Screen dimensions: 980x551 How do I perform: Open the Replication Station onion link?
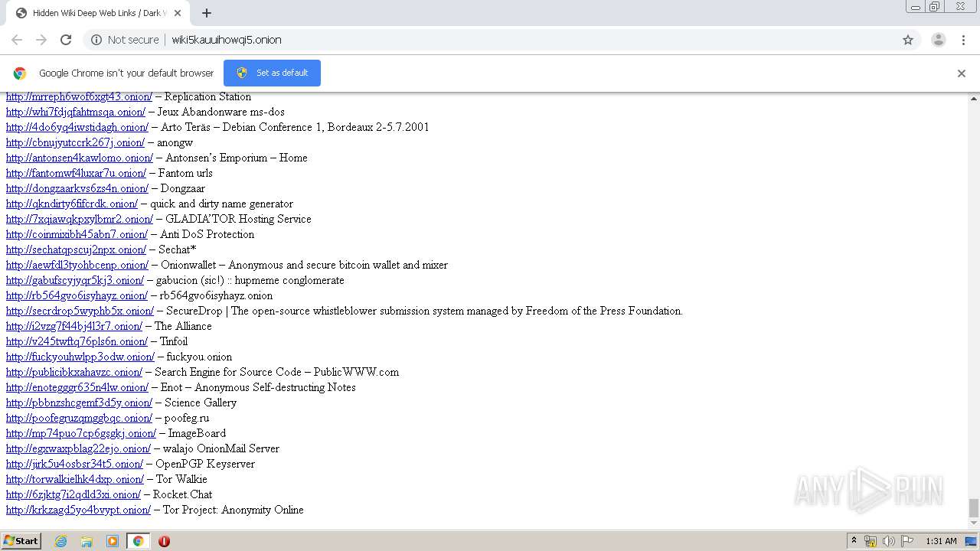pos(79,96)
